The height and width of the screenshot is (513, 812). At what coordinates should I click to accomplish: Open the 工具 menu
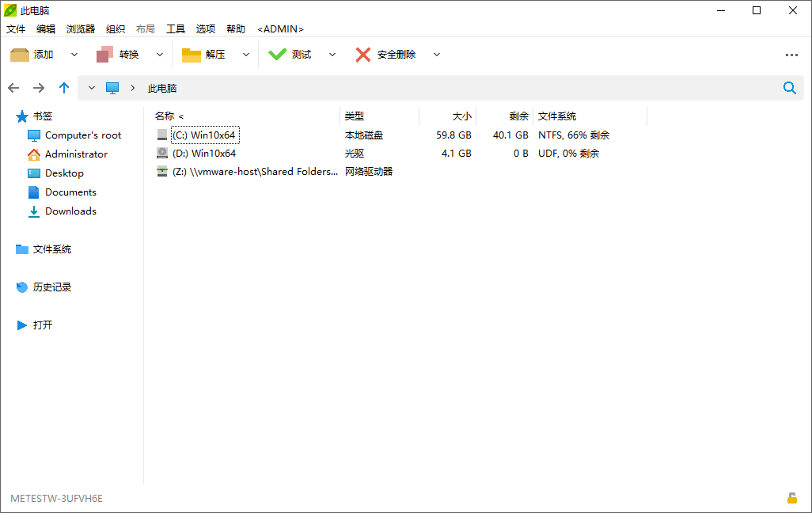(176, 28)
